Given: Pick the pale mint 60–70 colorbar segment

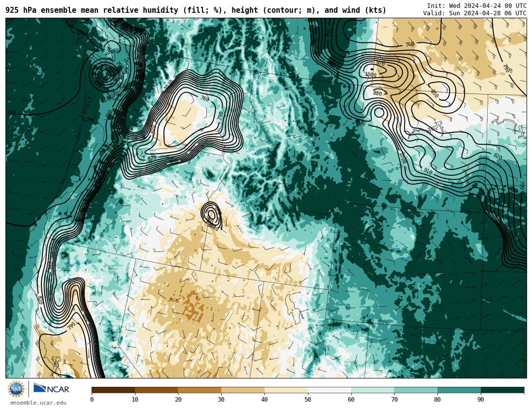Looking at the screenshot, I should [x=373, y=390].
